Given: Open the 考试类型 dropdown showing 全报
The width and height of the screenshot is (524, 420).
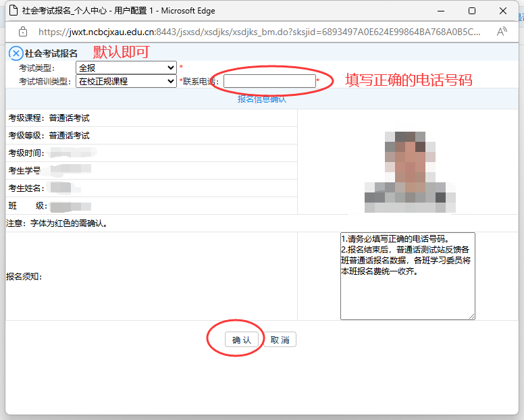Looking at the screenshot, I should [126, 68].
